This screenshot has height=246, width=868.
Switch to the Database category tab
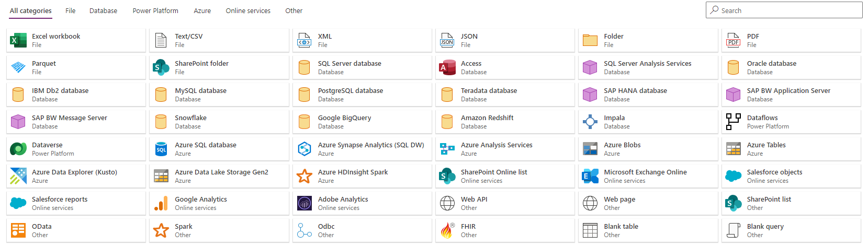point(103,10)
